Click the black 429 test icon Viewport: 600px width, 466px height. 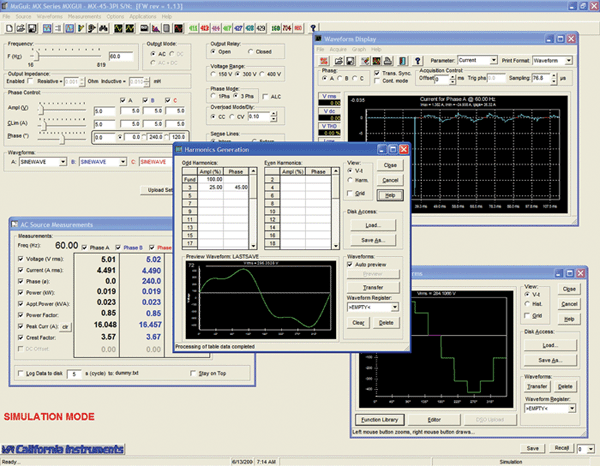tap(261, 28)
